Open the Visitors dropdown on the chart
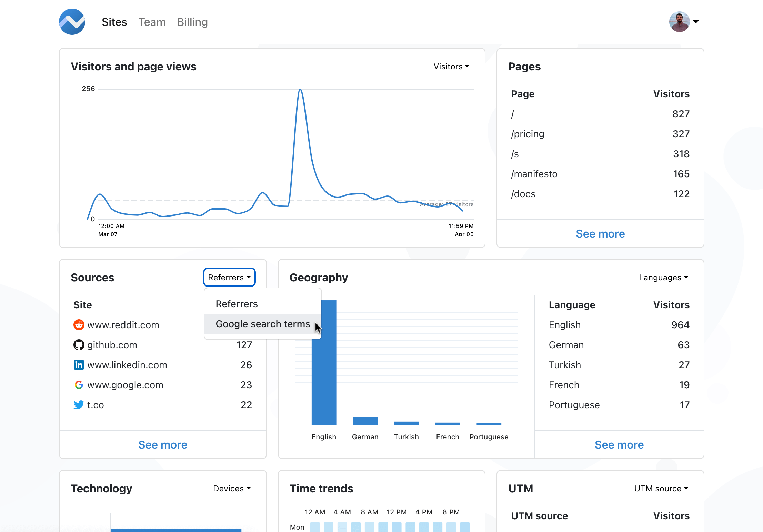 coord(452,66)
